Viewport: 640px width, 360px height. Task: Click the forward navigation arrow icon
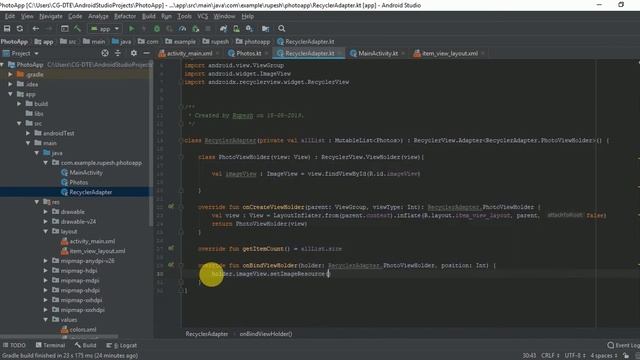(49, 29)
